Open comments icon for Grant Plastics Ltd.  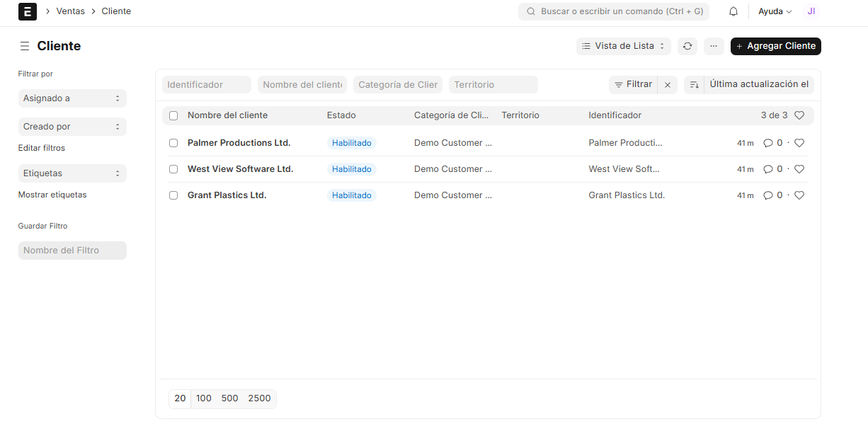click(767, 195)
